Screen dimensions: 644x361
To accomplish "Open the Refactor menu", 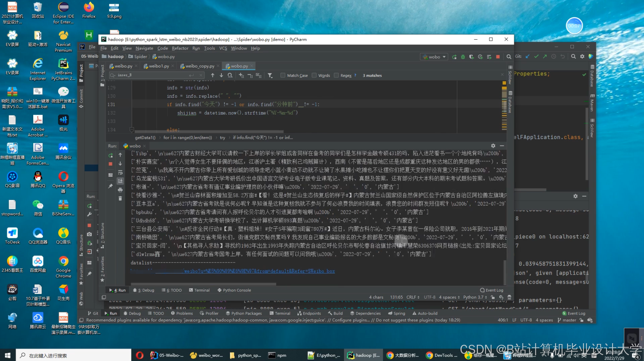I will pyautogui.click(x=180, y=48).
